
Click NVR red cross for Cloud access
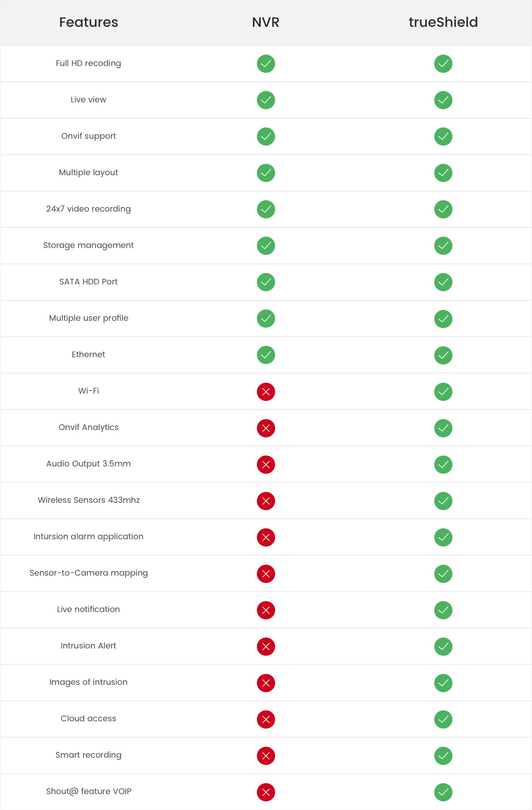[x=266, y=719]
